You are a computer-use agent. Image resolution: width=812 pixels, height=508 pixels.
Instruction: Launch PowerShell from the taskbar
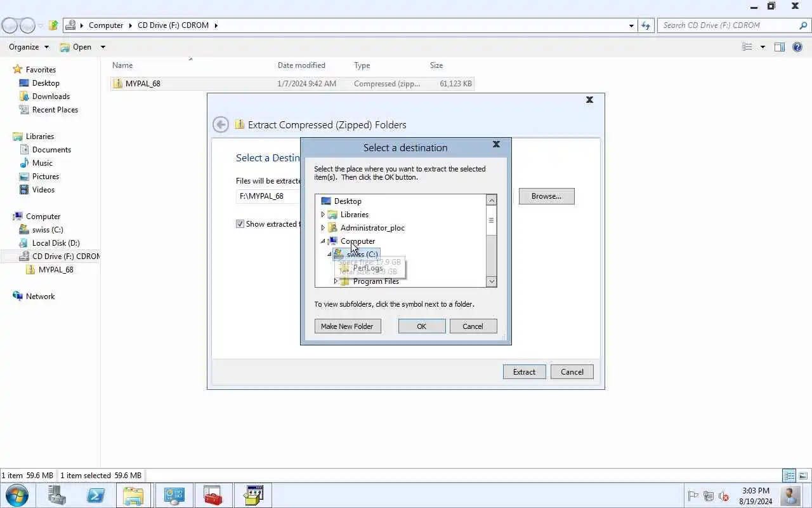(96, 495)
